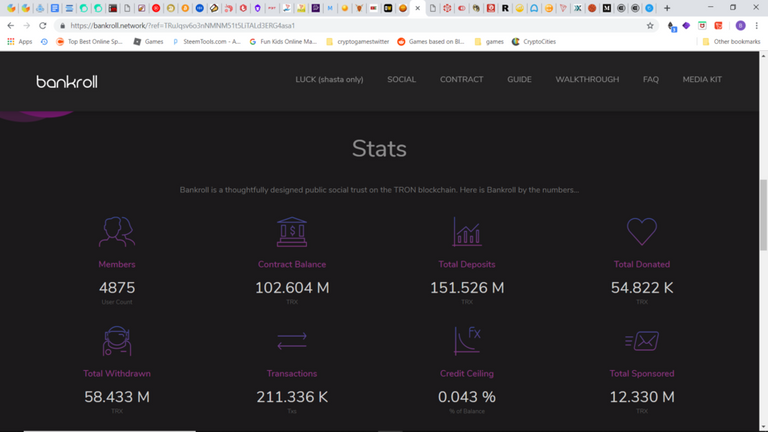
Task: Click the Total Withdrawn astronaut icon
Action: pos(117,341)
